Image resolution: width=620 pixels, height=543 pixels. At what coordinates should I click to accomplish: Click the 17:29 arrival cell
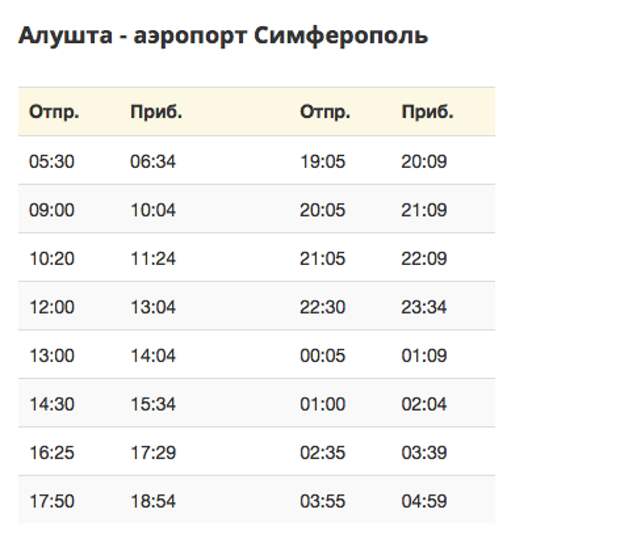[153, 453]
